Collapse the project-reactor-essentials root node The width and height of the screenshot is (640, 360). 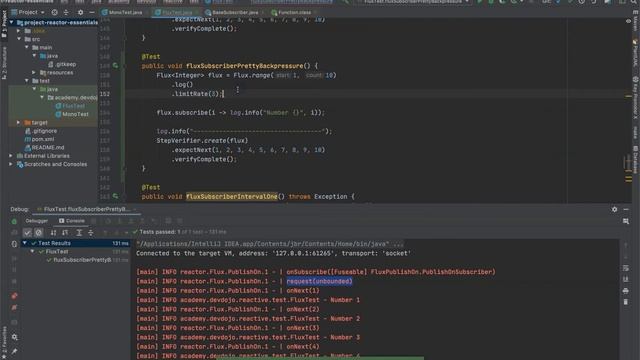click(x=11, y=22)
